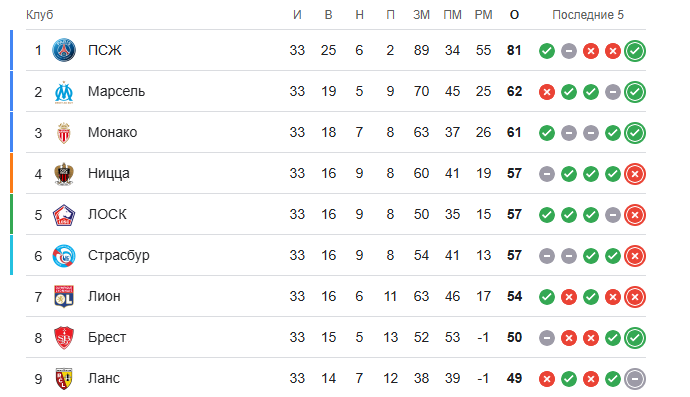The height and width of the screenshot is (397, 690).
Task: Select the Lens club crest
Action: coord(64,379)
